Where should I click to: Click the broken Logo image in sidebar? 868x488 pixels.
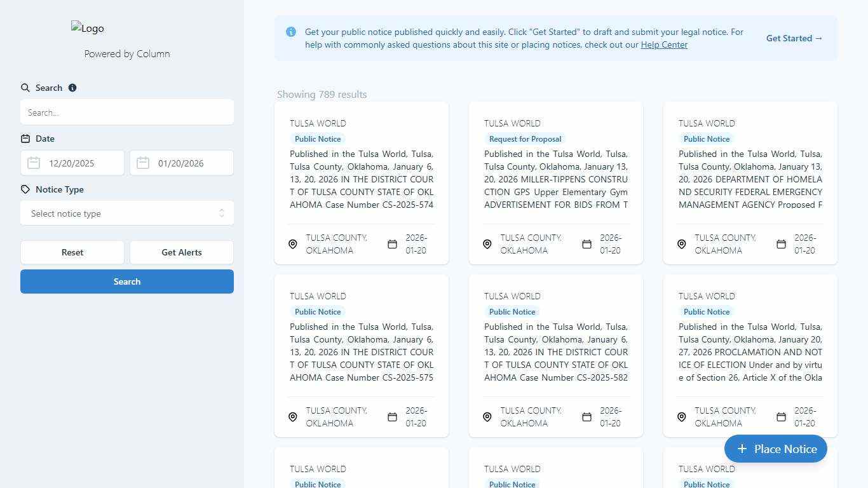(x=88, y=28)
